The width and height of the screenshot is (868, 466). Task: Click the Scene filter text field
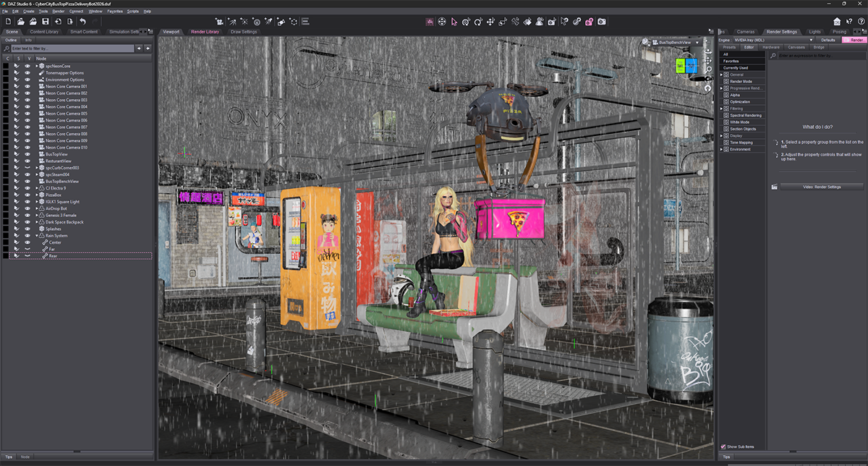click(72, 48)
